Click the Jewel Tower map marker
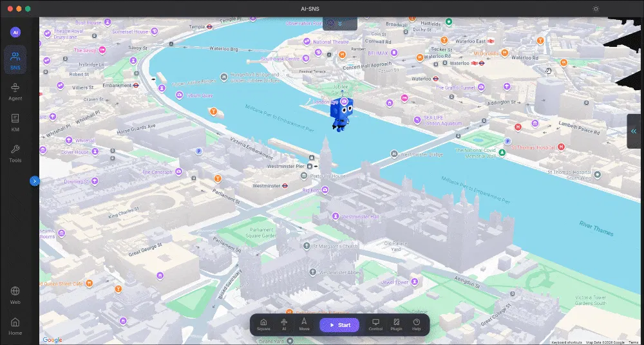The width and height of the screenshot is (644, 345). tap(415, 282)
